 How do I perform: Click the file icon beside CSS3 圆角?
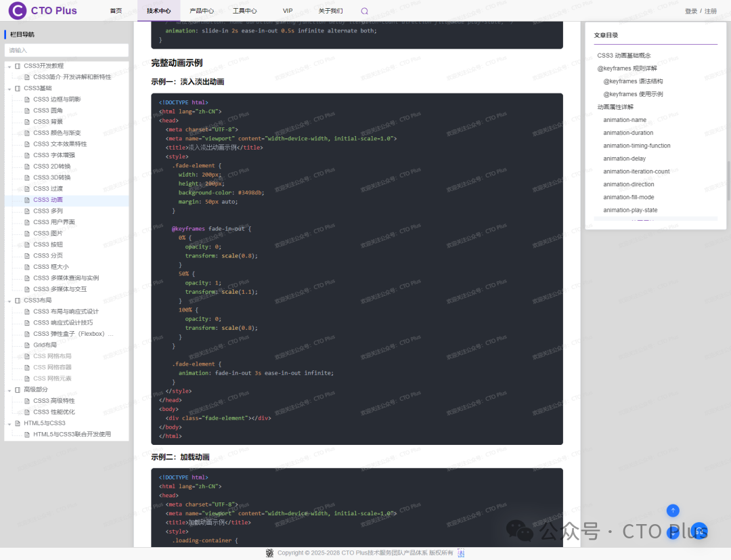27,110
